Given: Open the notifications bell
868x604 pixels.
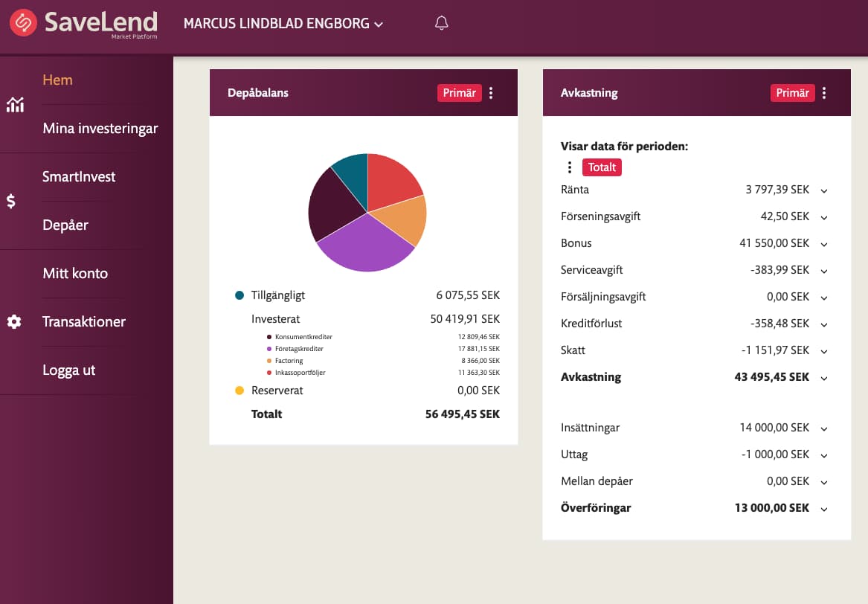Looking at the screenshot, I should coord(441,23).
